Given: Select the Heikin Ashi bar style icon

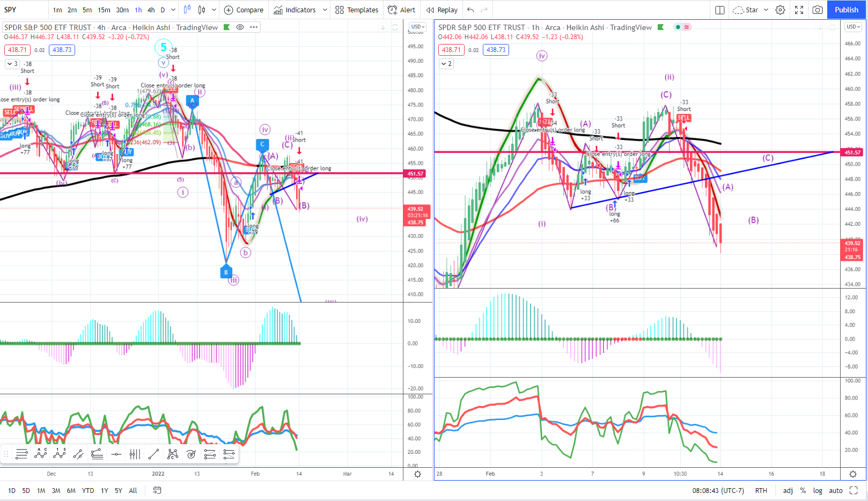Looking at the screenshot, I should [187, 10].
